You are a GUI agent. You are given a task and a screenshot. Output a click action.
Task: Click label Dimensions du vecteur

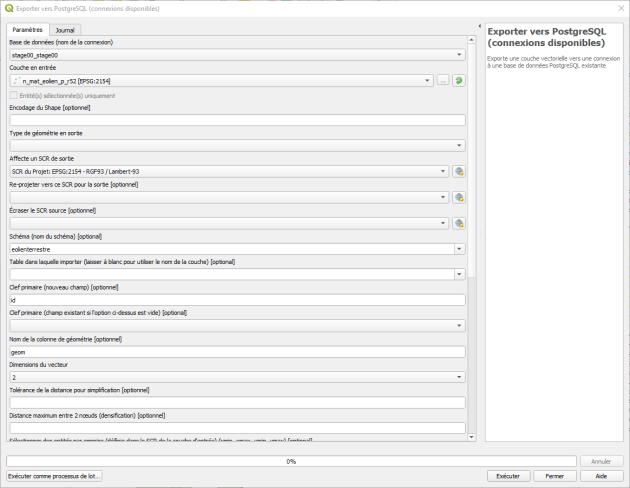39,365
